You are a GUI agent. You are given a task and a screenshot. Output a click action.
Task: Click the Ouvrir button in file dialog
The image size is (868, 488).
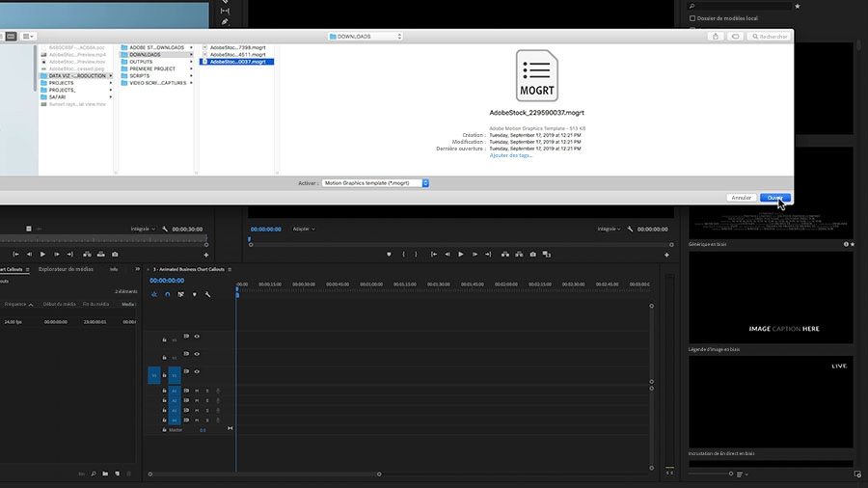pos(775,198)
